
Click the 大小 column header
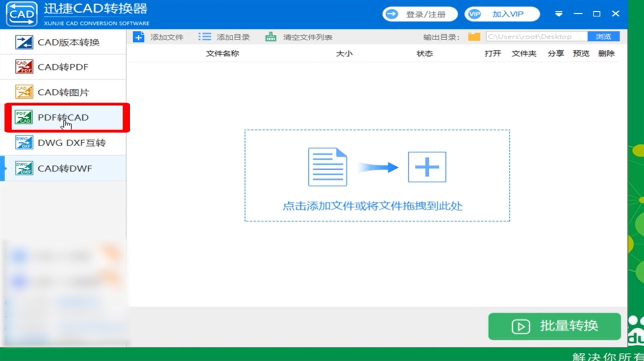(344, 54)
